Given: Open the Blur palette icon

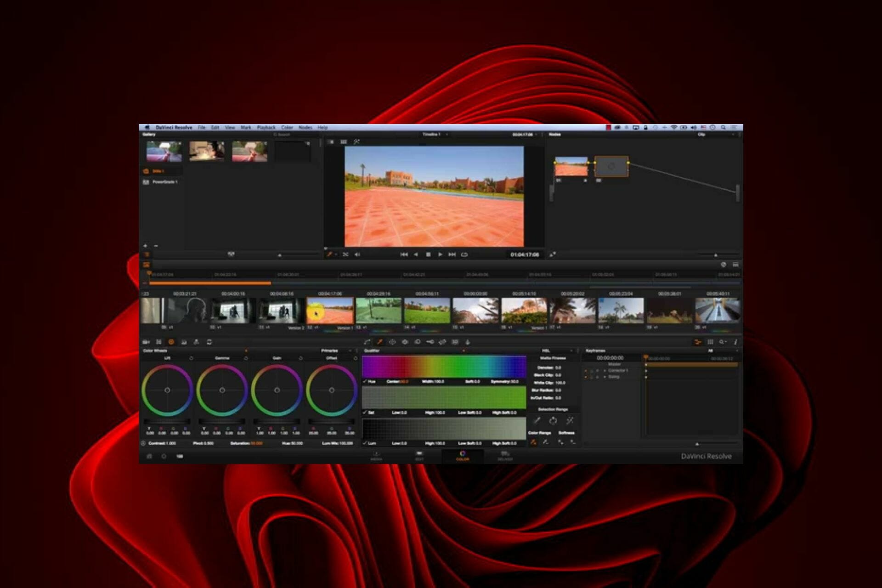Looking at the screenshot, I should pos(418,342).
